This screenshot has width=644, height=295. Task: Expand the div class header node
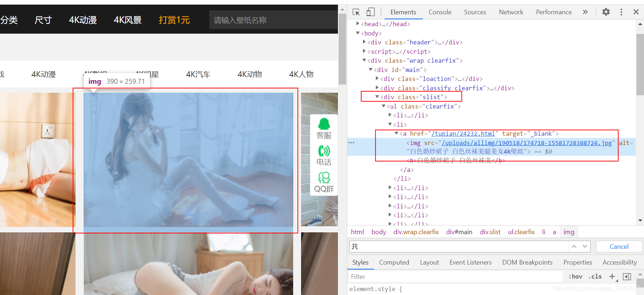pyautogui.click(x=364, y=42)
